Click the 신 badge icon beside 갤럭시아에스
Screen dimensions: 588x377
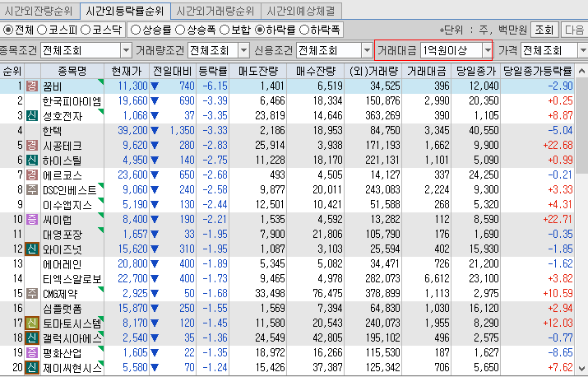[32, 338]
